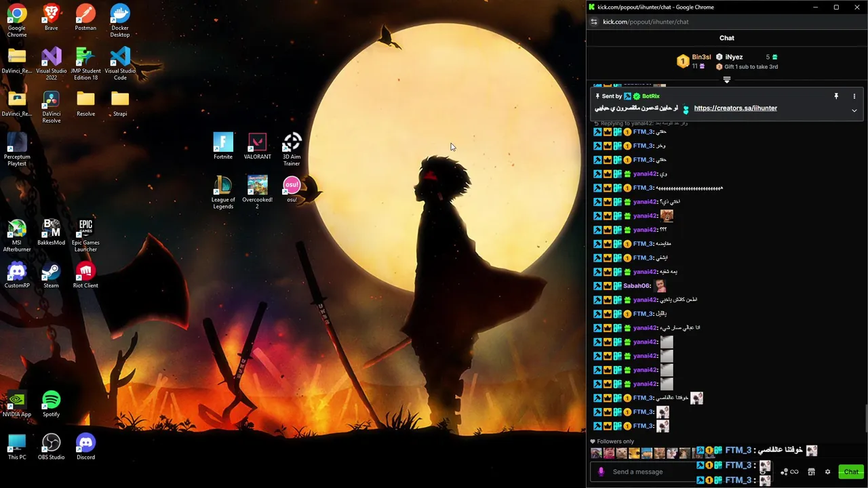Open This PC on the desktop

tap(17, 447)
